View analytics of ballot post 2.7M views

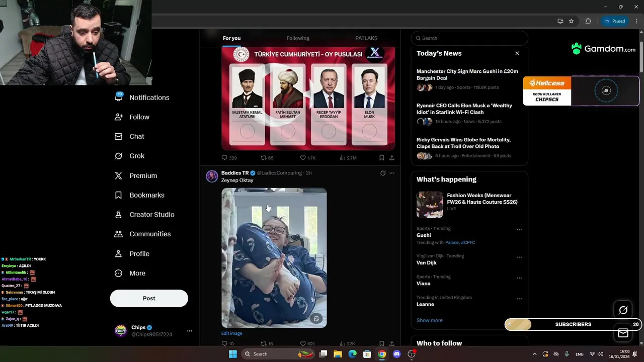[x=348, y=158]
